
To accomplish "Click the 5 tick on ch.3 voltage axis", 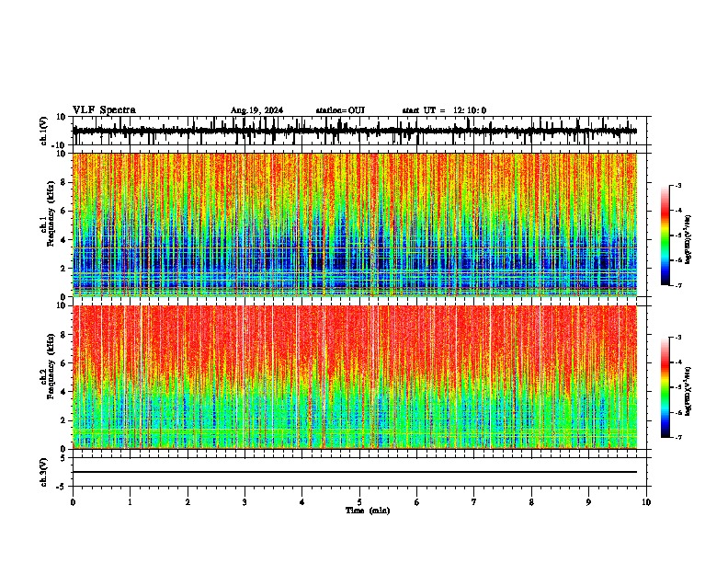I will (x=63, y=458).
